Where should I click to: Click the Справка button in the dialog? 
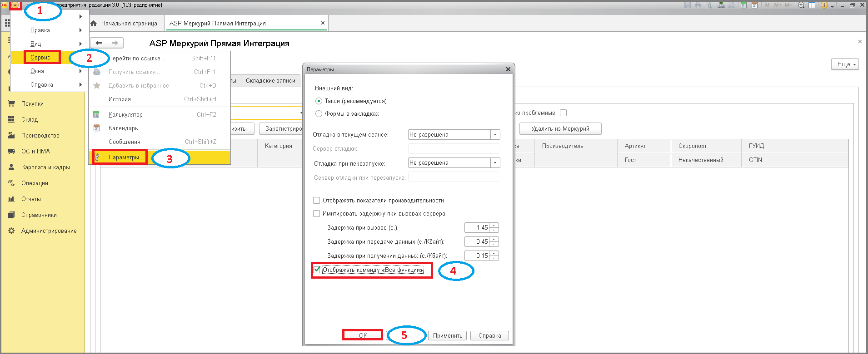click(x=489, y=335)
